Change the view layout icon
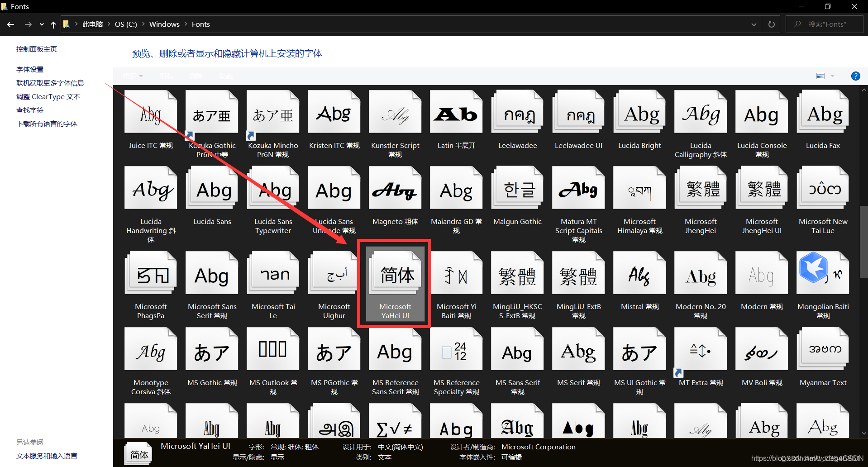The image size is (868, 467). [x=820, y=76]
